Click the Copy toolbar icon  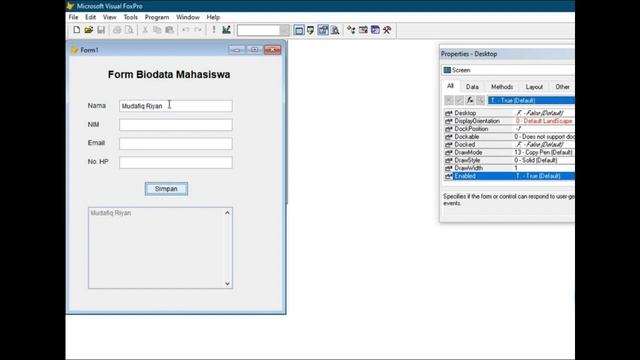(x=157, y=30)
